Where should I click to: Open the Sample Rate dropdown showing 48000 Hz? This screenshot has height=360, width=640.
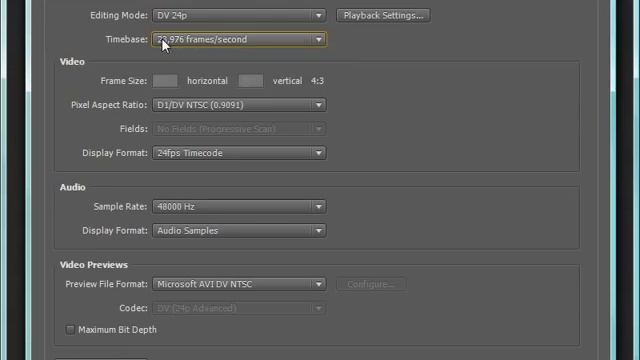coord(239,207)
